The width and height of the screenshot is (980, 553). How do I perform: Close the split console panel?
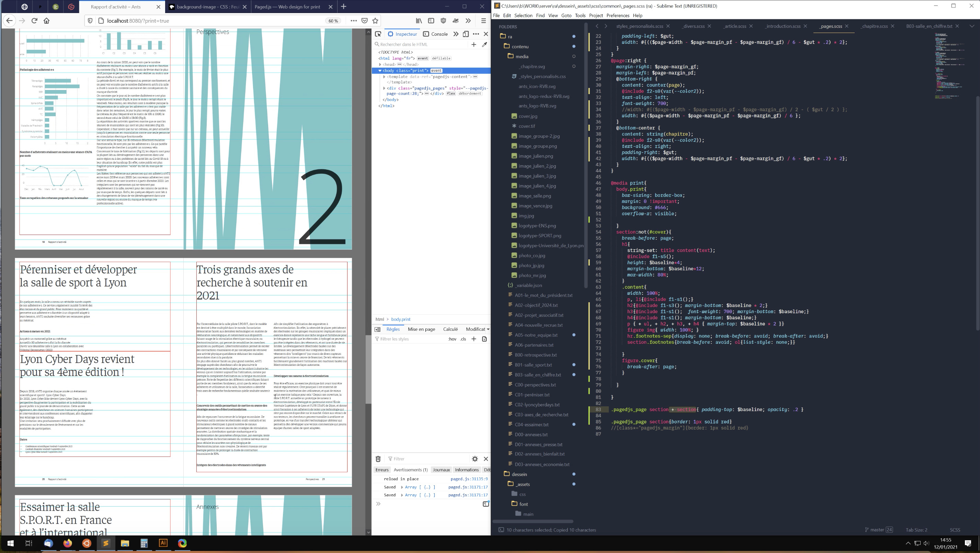(486, 459)
